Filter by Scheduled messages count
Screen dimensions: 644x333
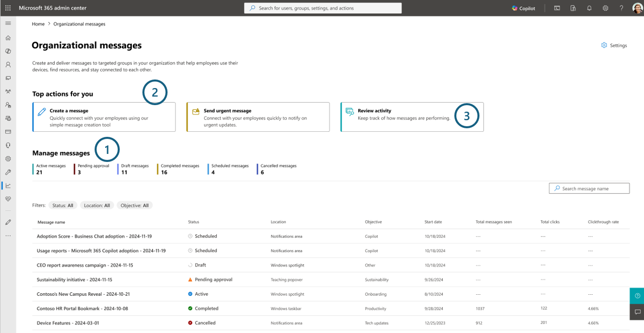(228, 169)
